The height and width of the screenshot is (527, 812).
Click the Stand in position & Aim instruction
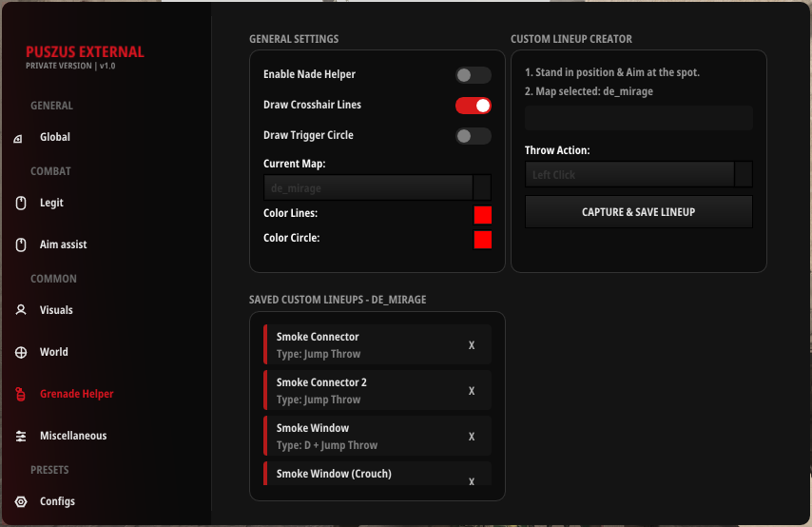(x=612, y=72)
